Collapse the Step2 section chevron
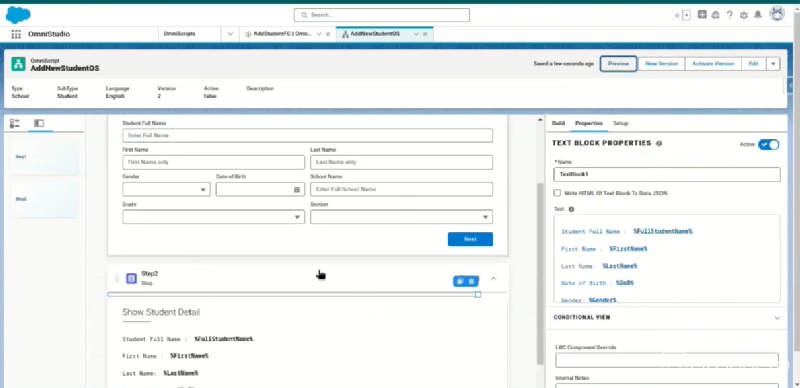The image size is (800, 388). 493,279
